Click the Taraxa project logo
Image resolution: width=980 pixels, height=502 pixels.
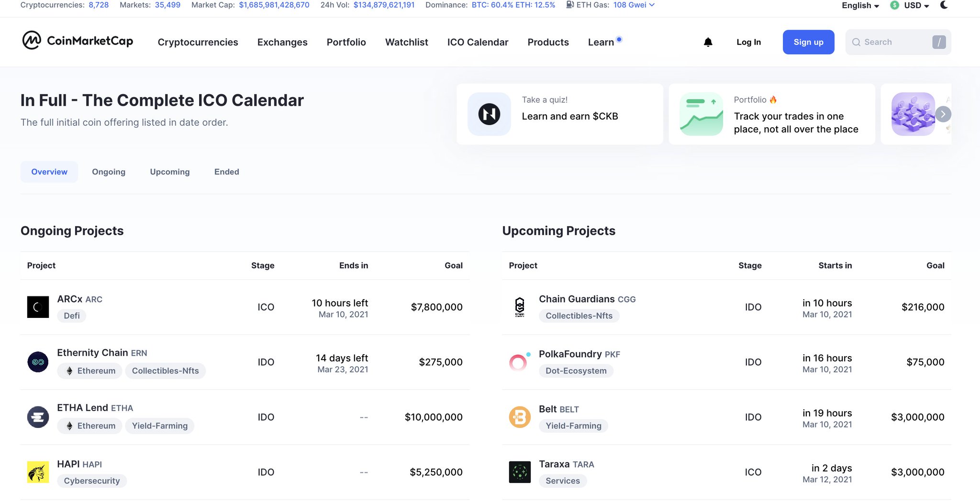click(x=520, y=472)
